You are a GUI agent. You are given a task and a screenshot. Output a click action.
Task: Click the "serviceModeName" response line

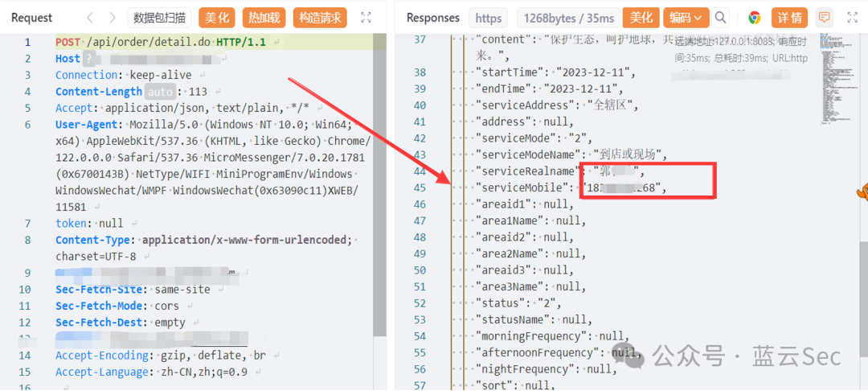572,154
